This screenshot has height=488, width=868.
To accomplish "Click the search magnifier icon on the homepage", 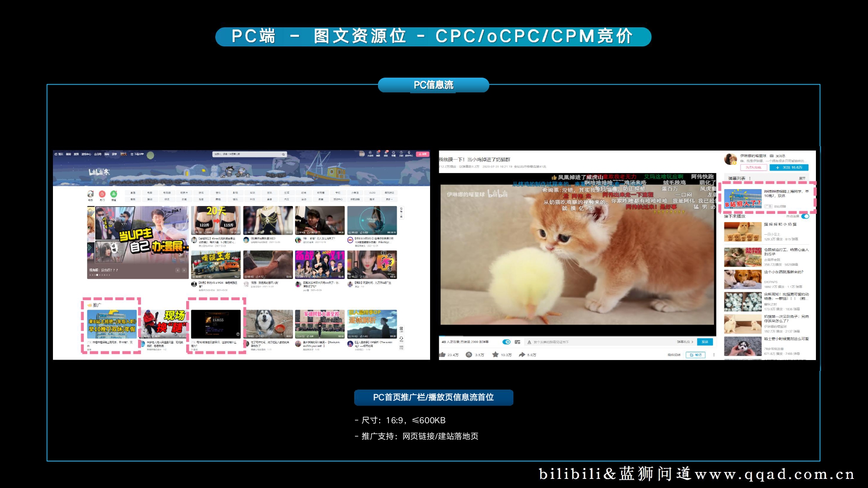I will 283,154.
